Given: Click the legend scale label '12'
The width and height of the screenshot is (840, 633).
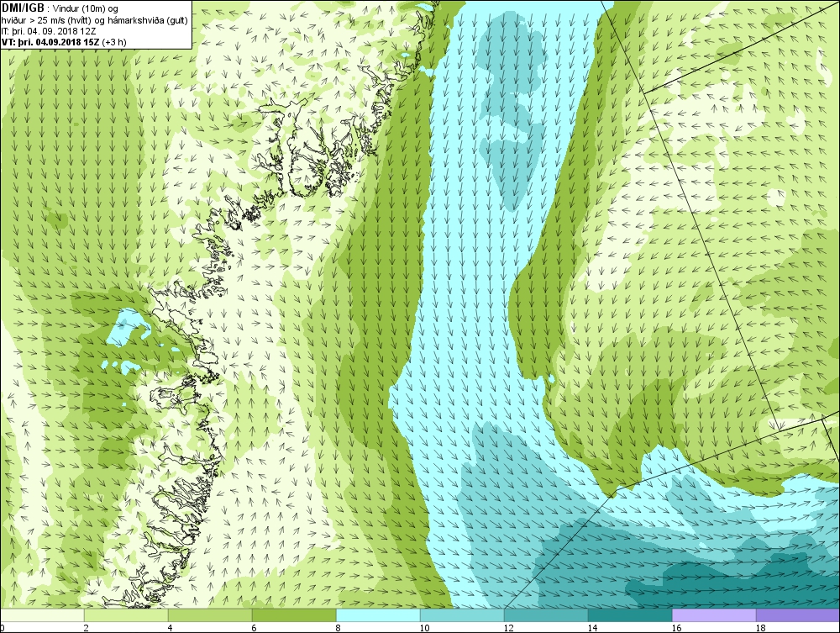Looking at the screenshot, I should tap(508, 628).
